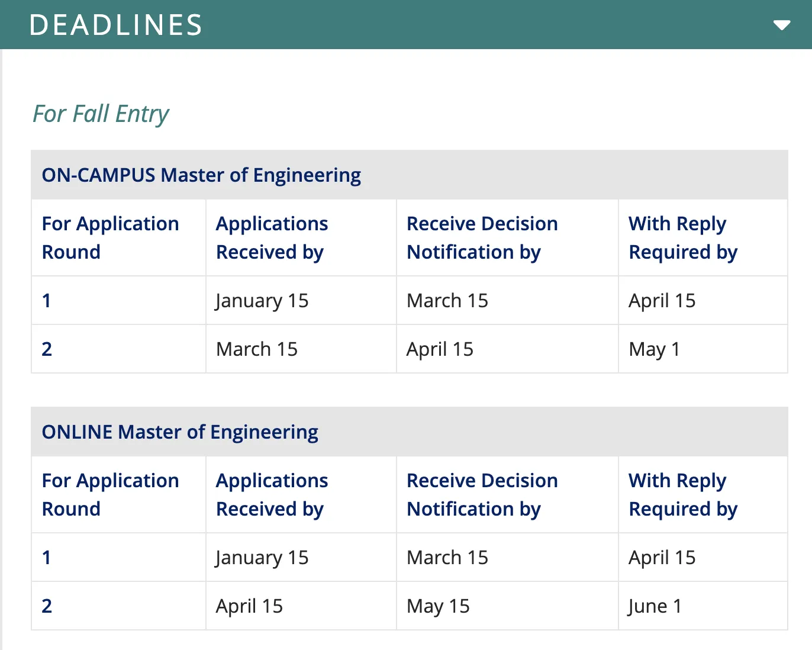This screenshot has width=812, height=650.
Task: Click the ONLINE Master of Engineering heading
Action: 180,432
